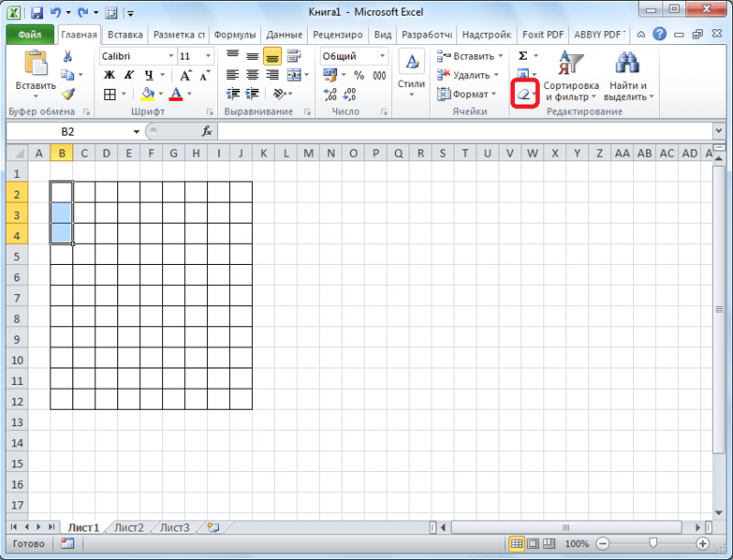
Task: Open the Файл tab
Action: click(30, 35)
